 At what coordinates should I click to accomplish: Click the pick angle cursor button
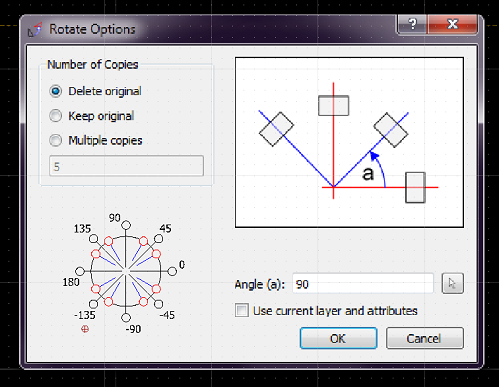452,284
